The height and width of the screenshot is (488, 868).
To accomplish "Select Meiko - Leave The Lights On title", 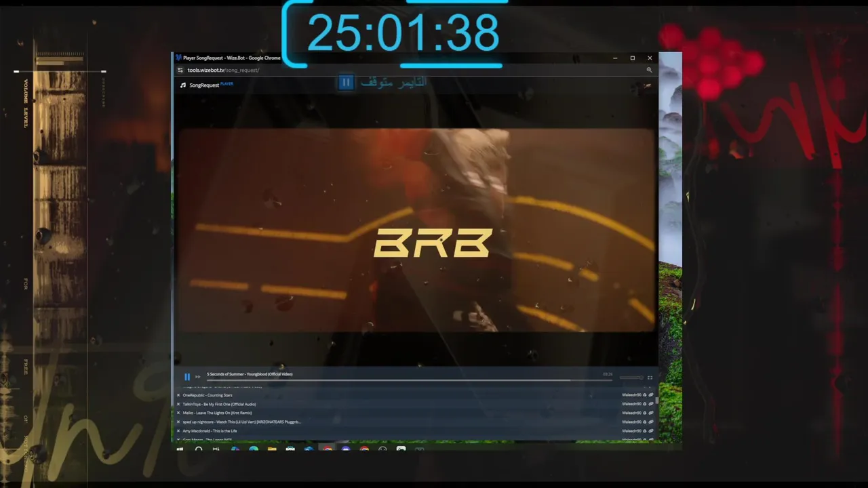I will 217,413.
